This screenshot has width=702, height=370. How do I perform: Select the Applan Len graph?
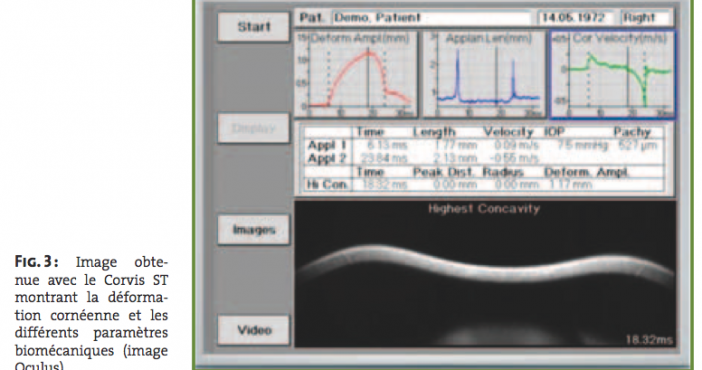click(484, 74)
